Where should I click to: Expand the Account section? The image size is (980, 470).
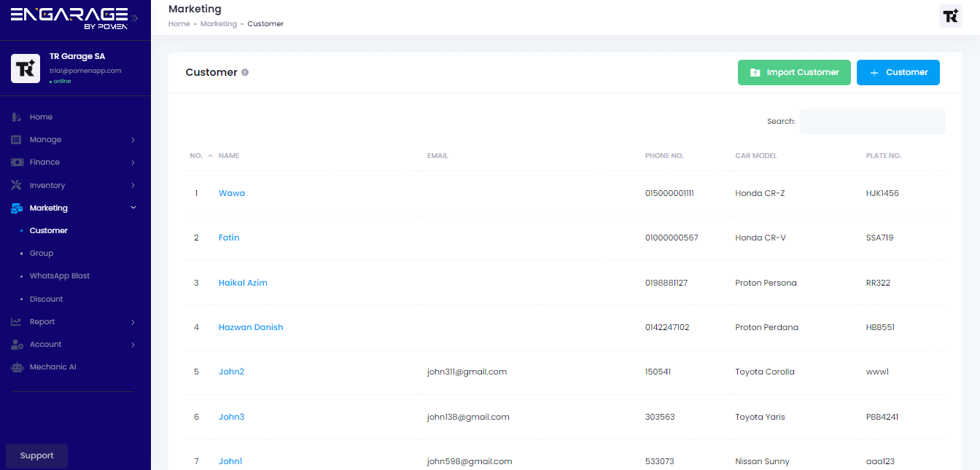pos(46,344)
